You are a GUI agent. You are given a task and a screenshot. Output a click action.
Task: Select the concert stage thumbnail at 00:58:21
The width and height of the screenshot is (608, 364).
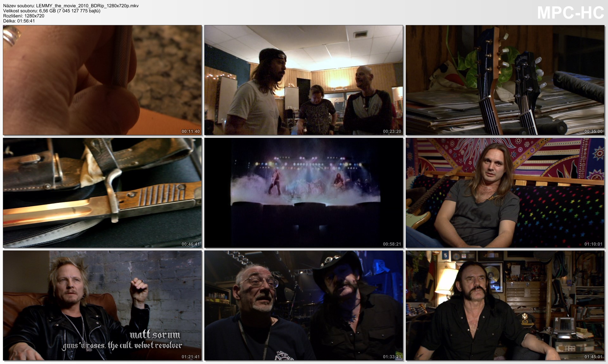303,192
